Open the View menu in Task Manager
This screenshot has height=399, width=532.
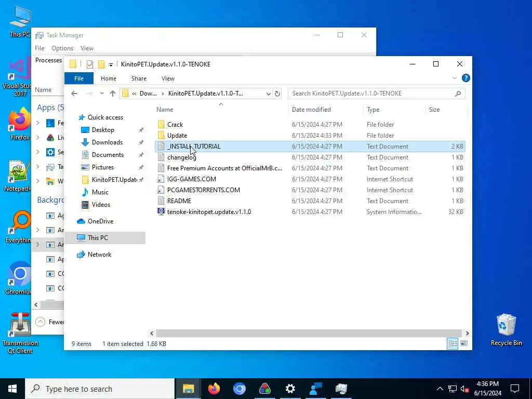(x=87, y=48)
